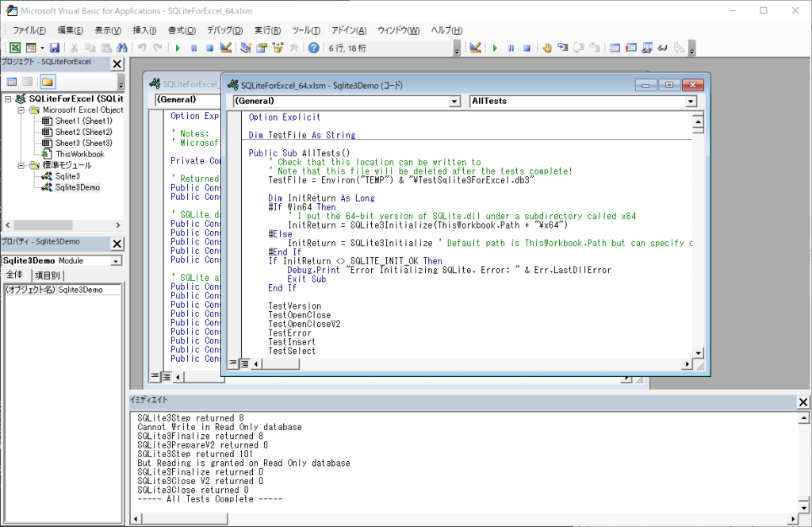Viewport: 812px width, 527px height.
Task: Close the プロジェクト panel
Action: [117, 63]
